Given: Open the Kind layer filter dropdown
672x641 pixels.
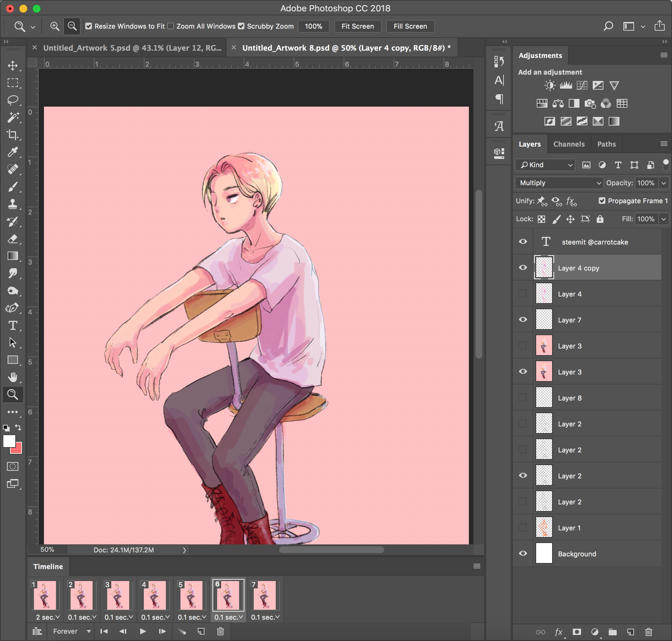Looking at the screenshot, I should point(545,165).
